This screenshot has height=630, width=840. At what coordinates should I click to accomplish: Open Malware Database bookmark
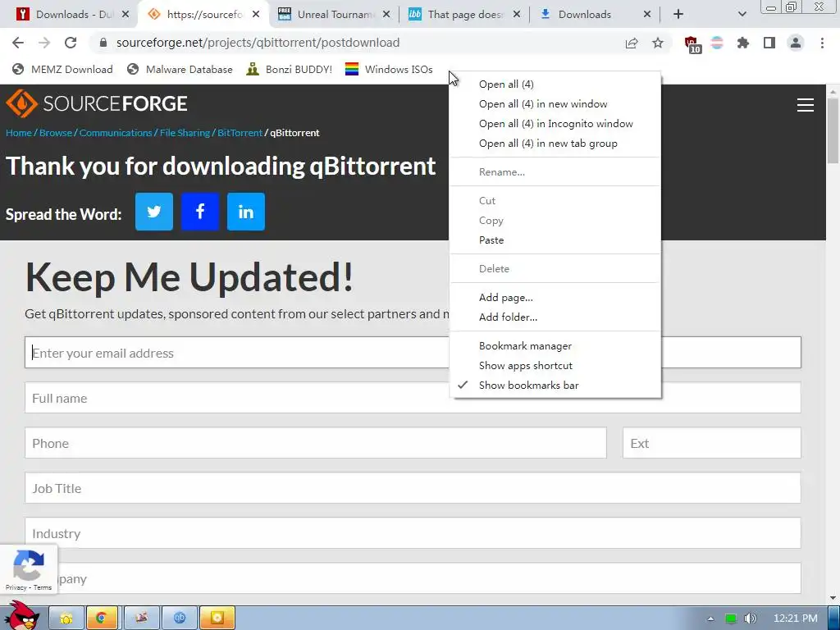180,69
